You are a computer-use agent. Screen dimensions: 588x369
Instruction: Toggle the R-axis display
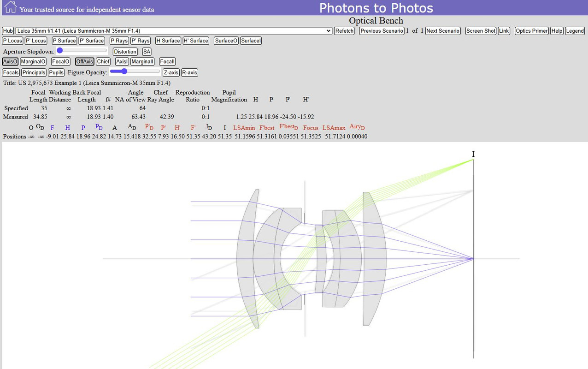[x=189, y=72]
